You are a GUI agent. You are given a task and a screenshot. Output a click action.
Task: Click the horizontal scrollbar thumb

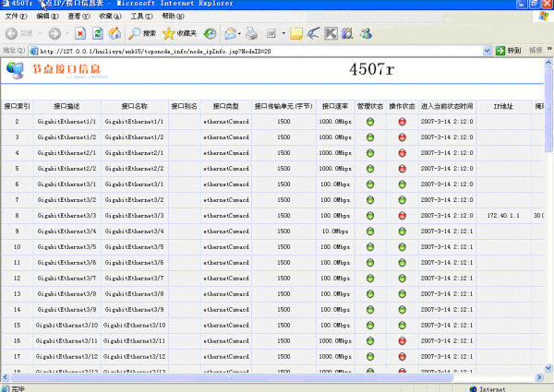(232, 377)
